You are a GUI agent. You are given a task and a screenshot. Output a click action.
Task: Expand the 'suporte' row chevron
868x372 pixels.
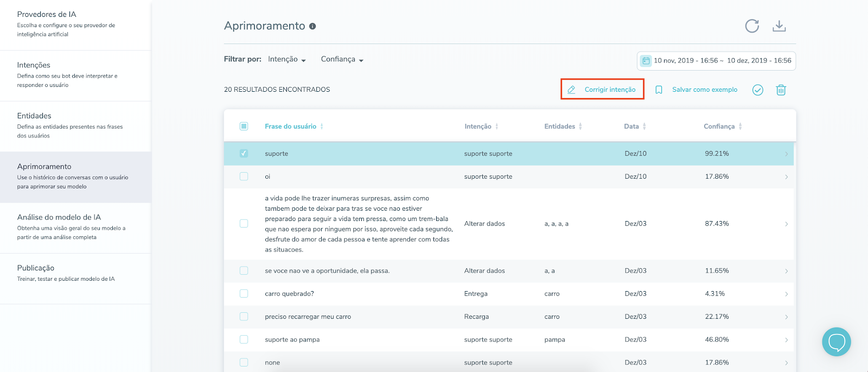point(786,154)
